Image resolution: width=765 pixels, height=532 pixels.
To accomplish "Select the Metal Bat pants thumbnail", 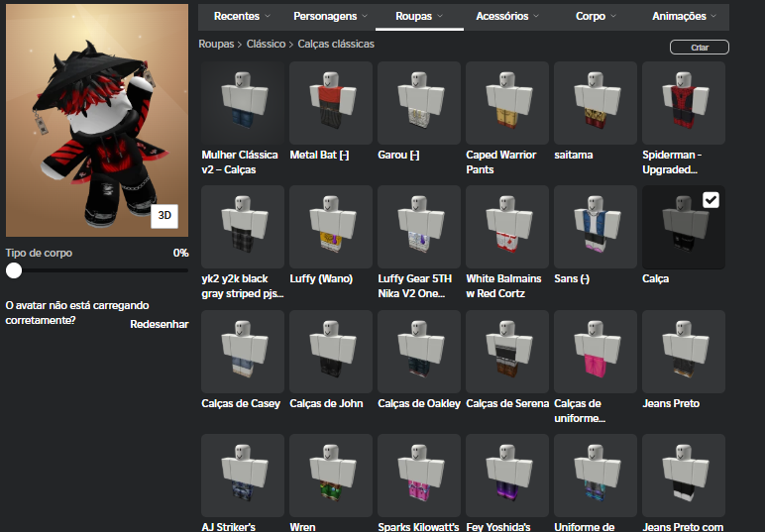I will (331, 103).
